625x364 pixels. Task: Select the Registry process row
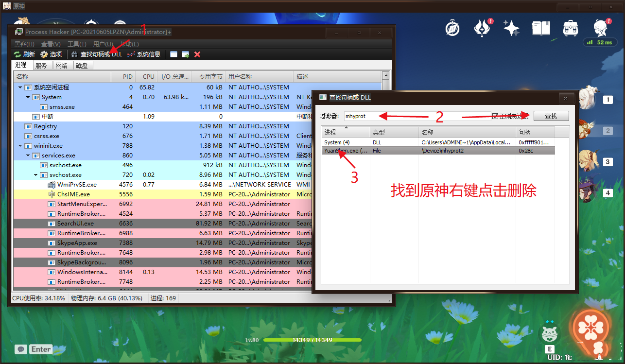tap(197, 126)
